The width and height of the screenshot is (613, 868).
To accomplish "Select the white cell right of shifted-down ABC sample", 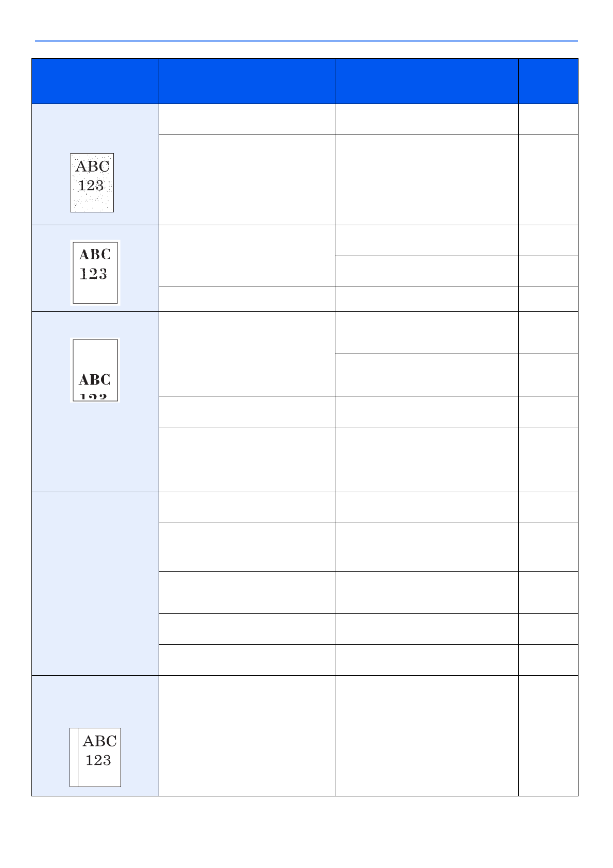I will pyautogui.click(x=247, y=354).
